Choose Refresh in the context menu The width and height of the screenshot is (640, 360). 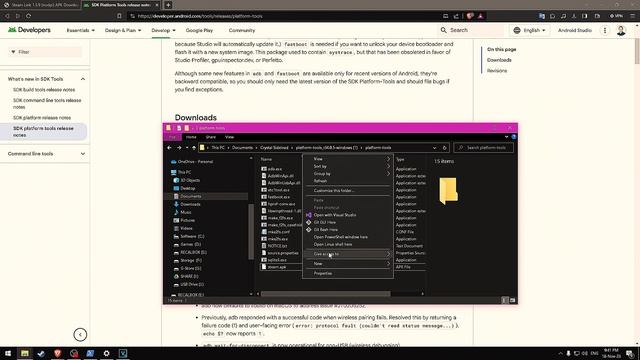(x=348, y=181)
